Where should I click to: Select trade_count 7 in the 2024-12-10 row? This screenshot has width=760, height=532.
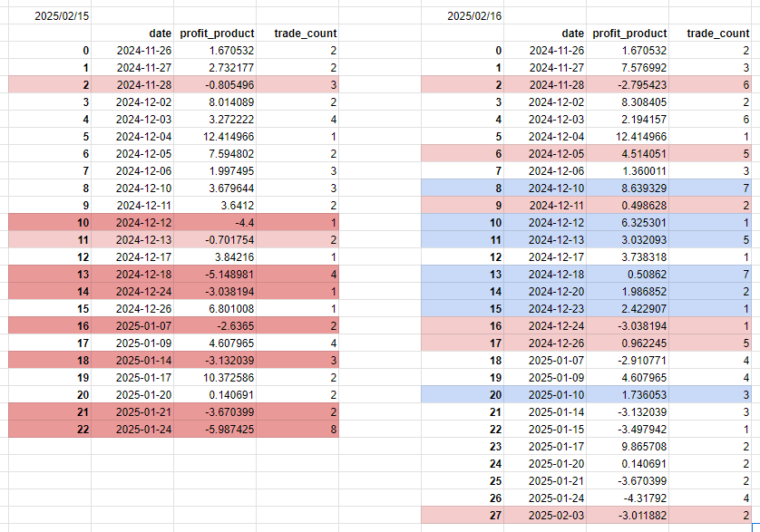point(710,188)
